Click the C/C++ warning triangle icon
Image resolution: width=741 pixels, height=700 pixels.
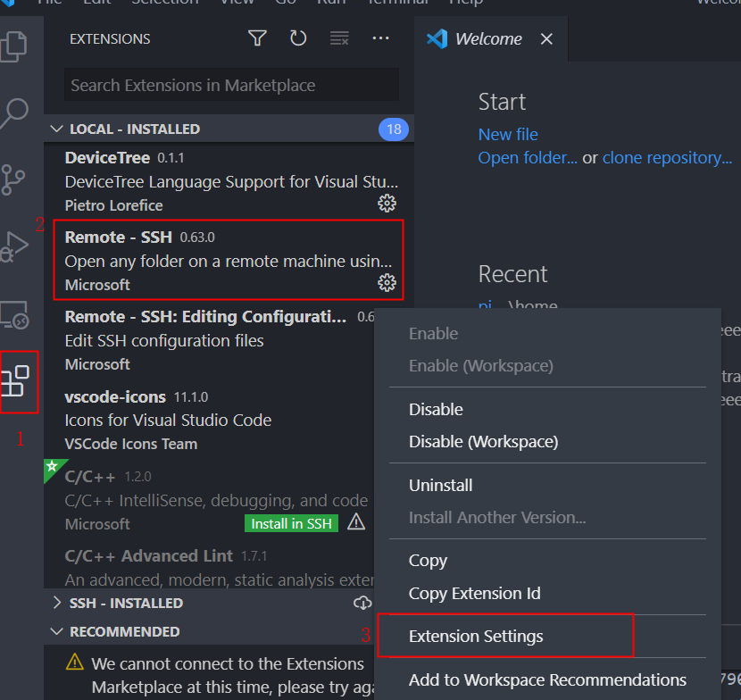pos(356,522)
